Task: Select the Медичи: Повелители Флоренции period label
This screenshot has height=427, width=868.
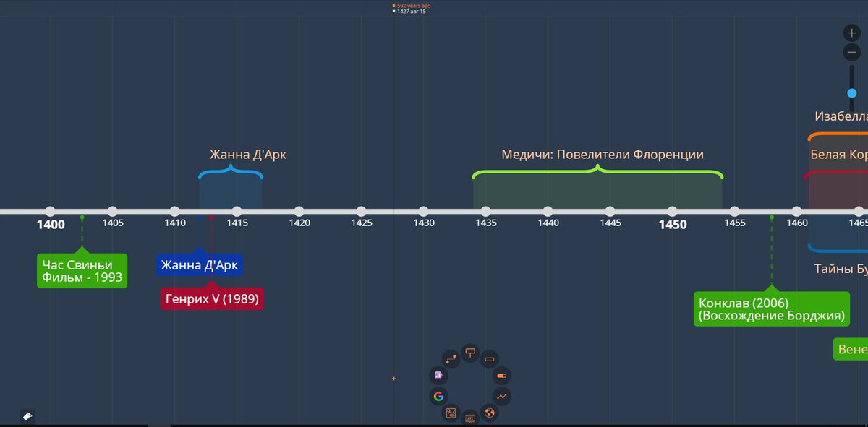Action: [603, 155]
